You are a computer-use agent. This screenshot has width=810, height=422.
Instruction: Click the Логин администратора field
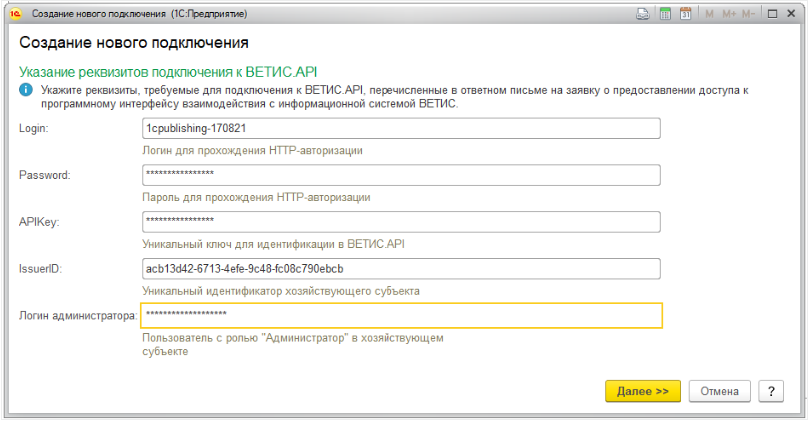click(401, 316)
